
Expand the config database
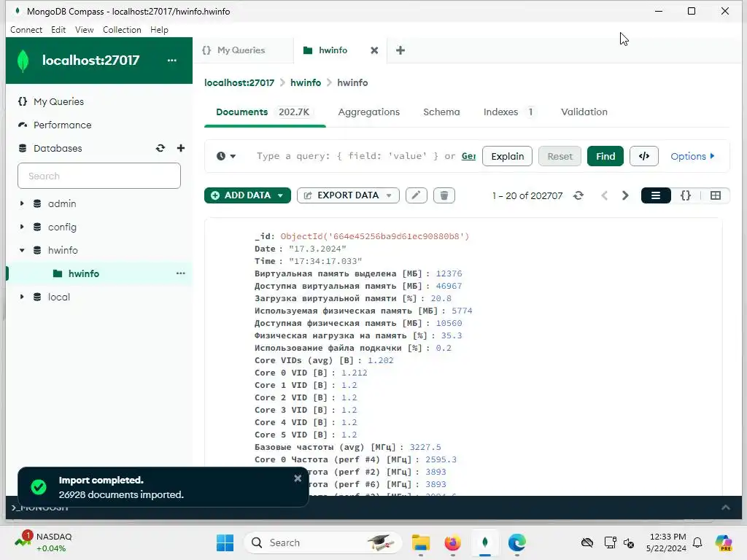[x=21, y=227]
